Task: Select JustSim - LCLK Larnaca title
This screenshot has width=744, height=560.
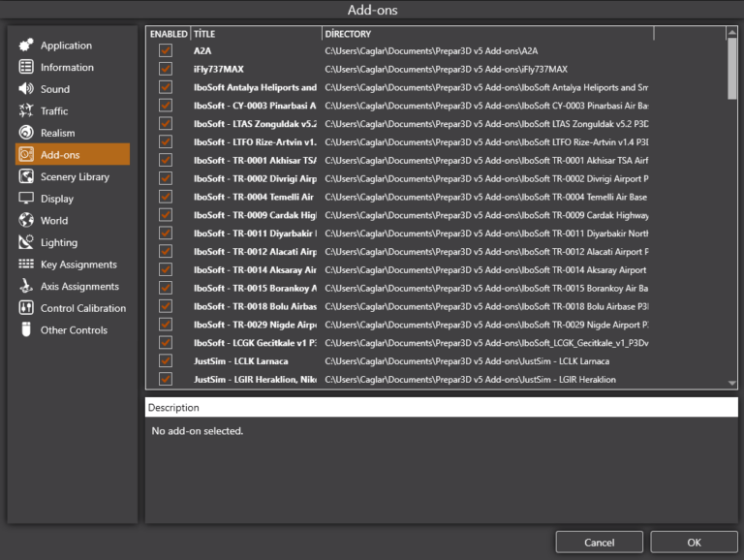Action: coord(240,361)
